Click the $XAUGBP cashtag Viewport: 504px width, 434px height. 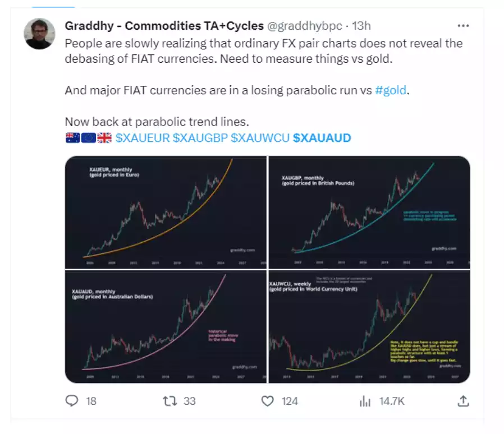tap(200, 137)
